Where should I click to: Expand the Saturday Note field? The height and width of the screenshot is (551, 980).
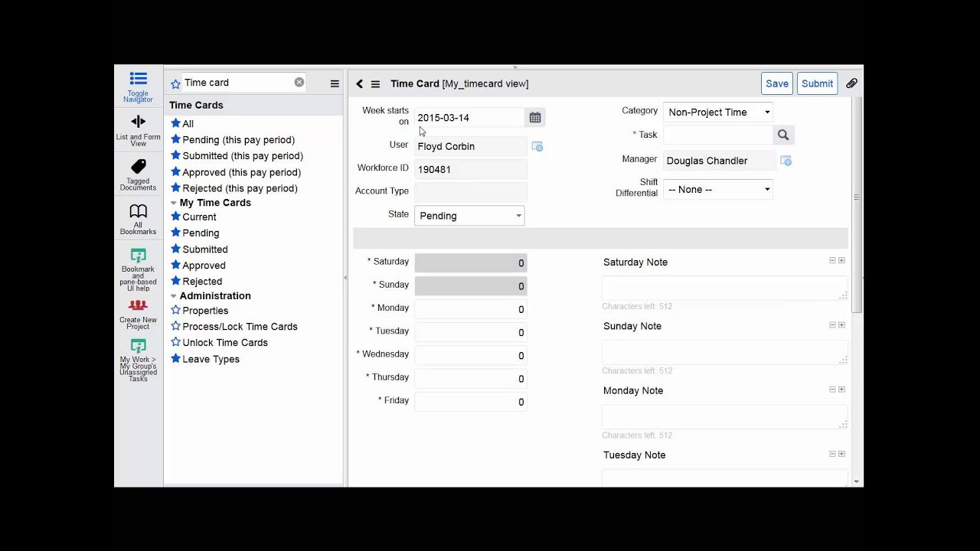point(841,260)
